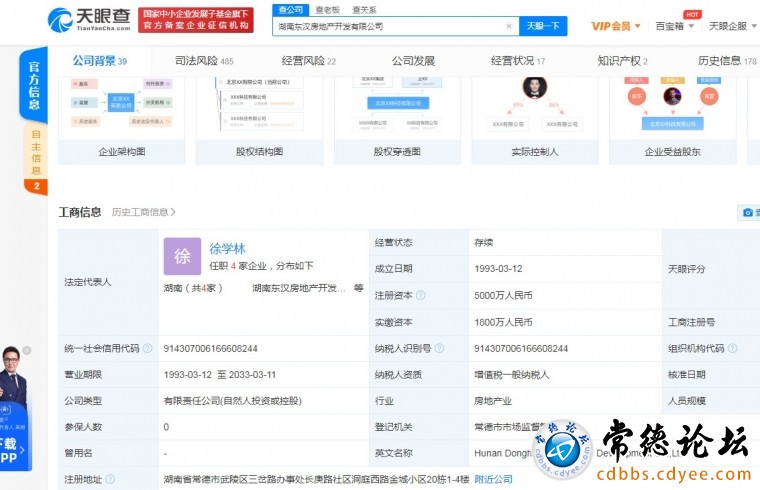Screen dimensions: 760x490
Task: Click help icon next to 注册地址
Action: [x=110, y=479]
